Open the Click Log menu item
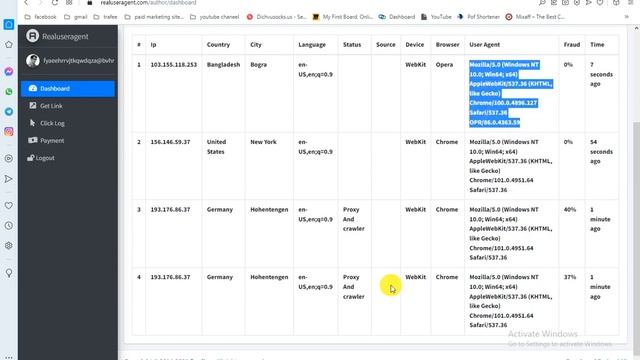This screenshot has height=360, width=640. point(68,123)
